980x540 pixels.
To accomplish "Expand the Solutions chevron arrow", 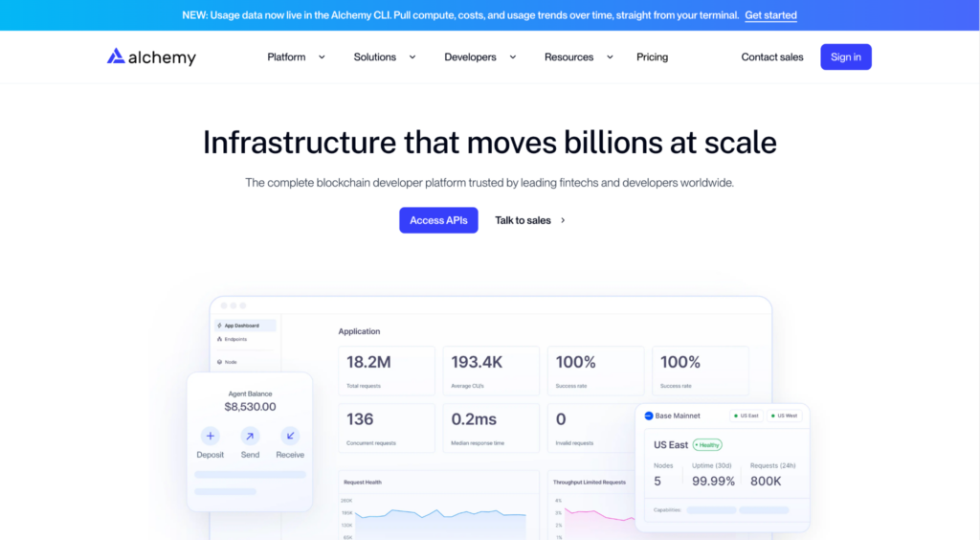I will [x=412, y=56].
